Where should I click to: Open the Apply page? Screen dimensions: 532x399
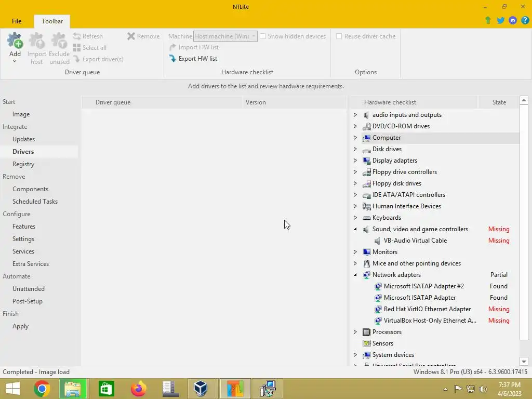(x=20, y=326)
